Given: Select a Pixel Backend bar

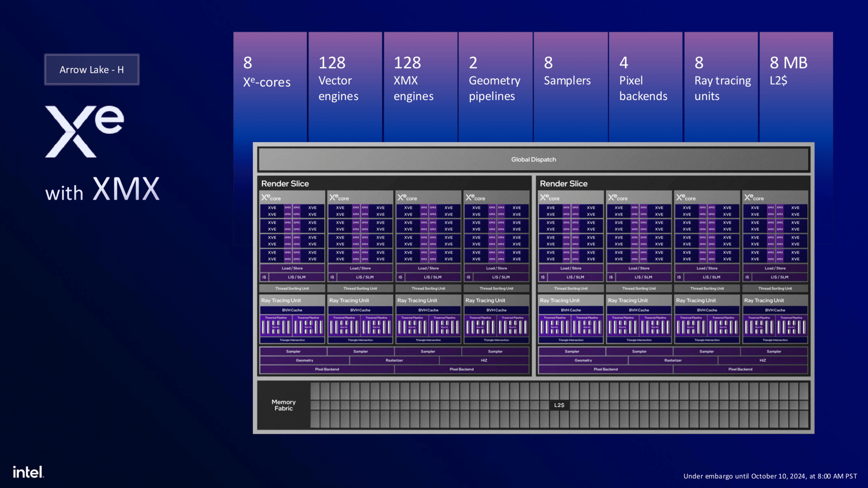Looking at the screenshot, I should [327, 369].
